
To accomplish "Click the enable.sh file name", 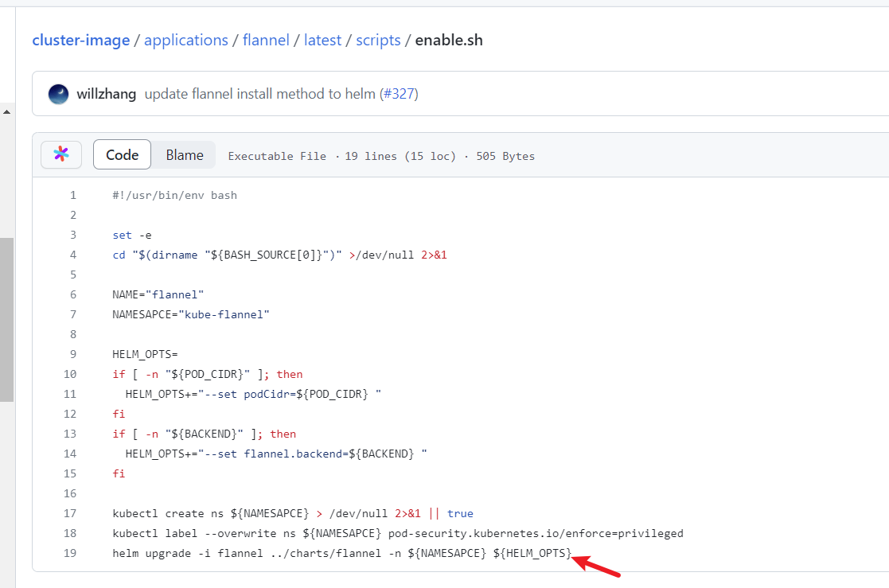I will point(448,40).
